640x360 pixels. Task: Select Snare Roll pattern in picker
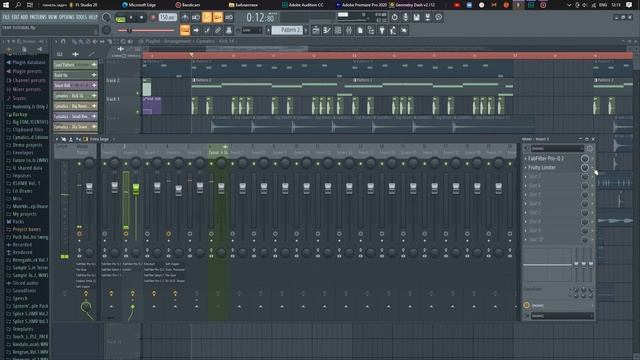(75, 85)
